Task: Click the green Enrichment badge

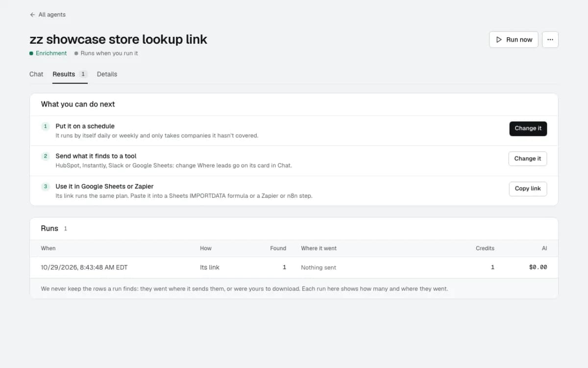Action: pyautogui.click(x=48, y=53)
